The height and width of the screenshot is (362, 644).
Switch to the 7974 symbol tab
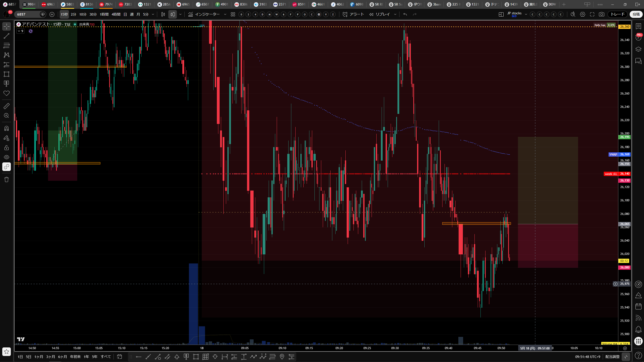pos(106,4)
